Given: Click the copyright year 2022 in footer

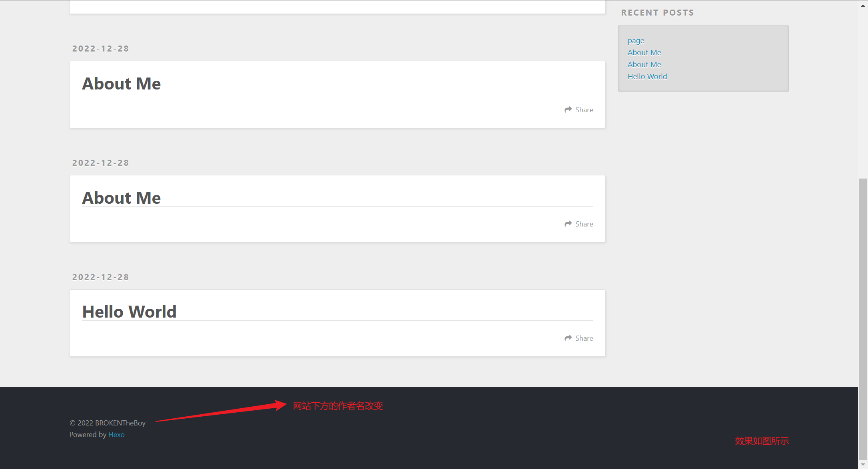Looking at the screenshot, I should pos(86,422).
